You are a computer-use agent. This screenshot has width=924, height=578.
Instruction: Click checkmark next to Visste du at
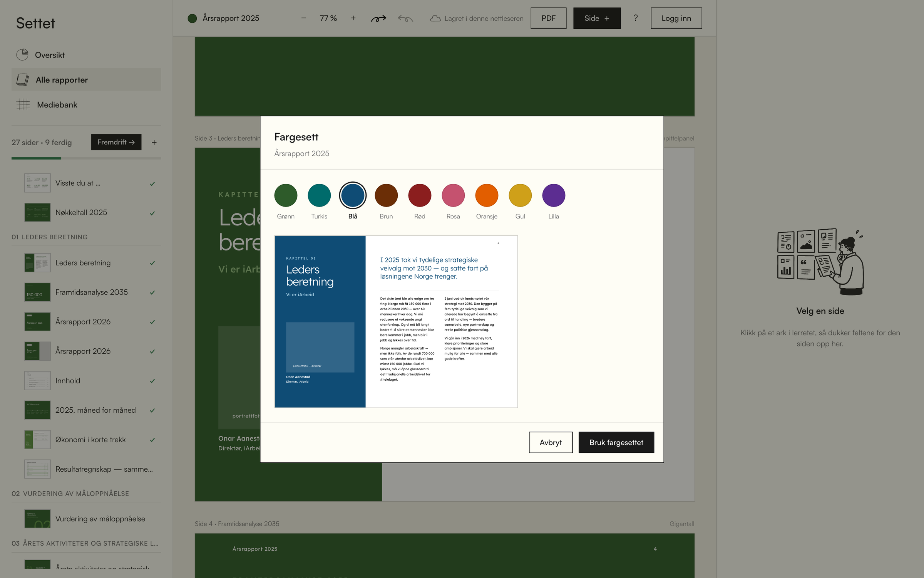tap(152, 184)
